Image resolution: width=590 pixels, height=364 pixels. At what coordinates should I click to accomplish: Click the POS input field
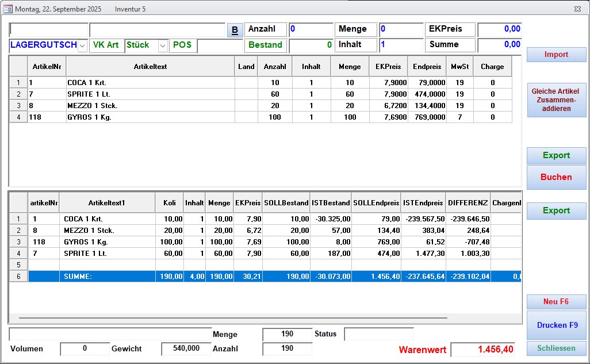pyautogui.click(x=220, y=45)
